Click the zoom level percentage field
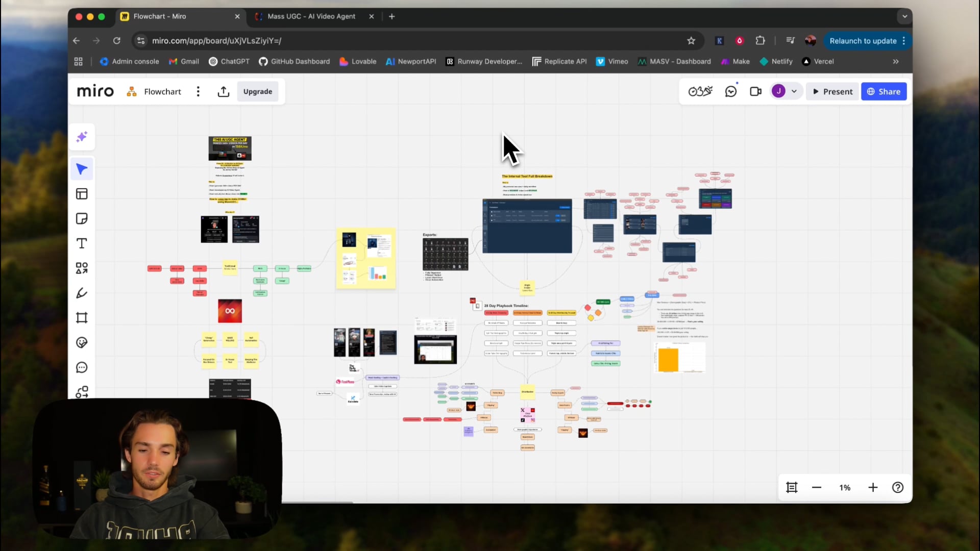Image resolution: width=980 pixels, height=551 pixels. (844, 487)
